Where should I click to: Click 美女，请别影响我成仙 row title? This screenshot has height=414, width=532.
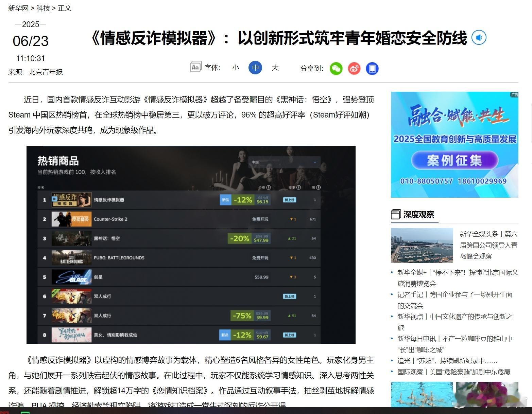click(116, 335)
